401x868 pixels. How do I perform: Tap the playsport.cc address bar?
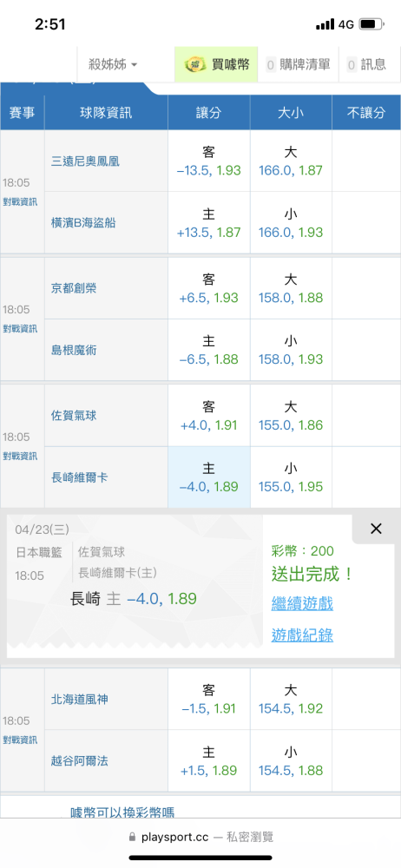click(x=200, y=837)
